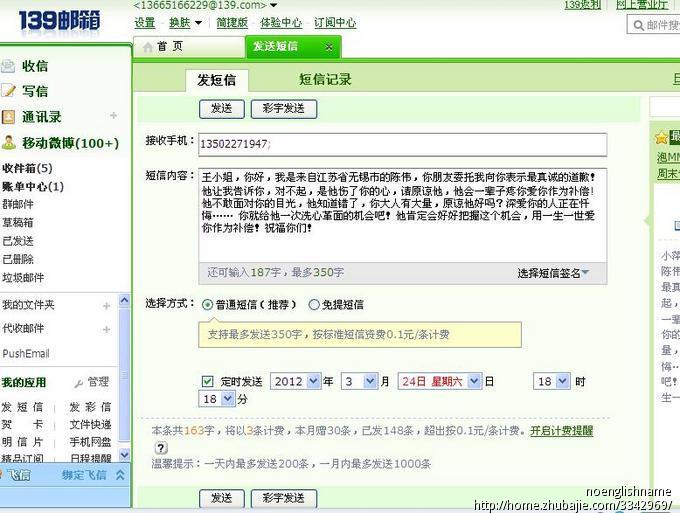This screenshot has height=513, width=680.
Task: Open 文件快递 app link
Action: point(90,425)
